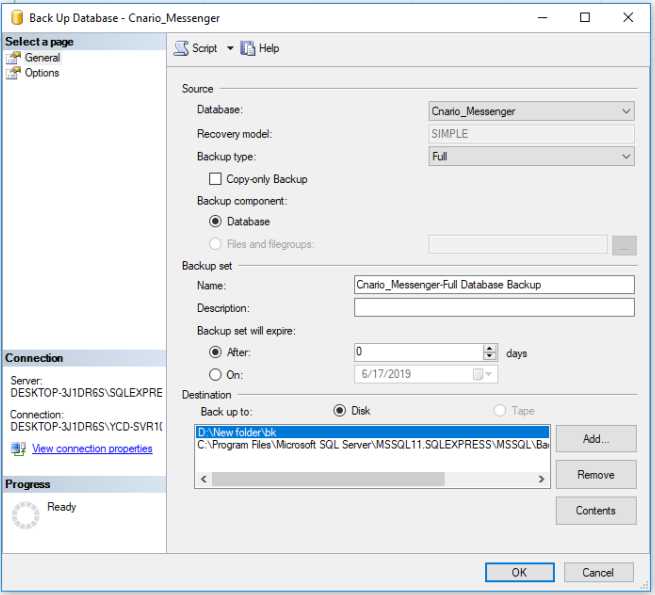Close the Back Up Database dialog
Screen dimensions: 655x595
pyautogui.click(x=628, y=18)
